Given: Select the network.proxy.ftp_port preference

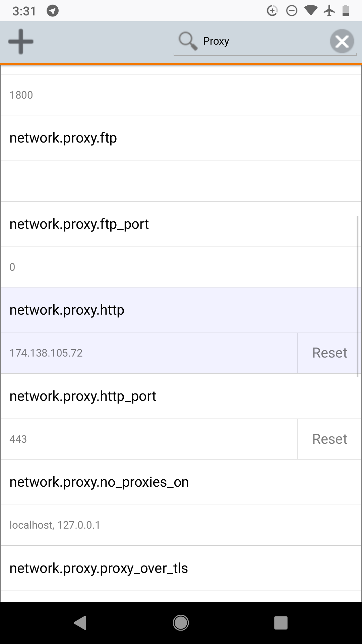Looking at the screenshot, I should pos(79,224).
